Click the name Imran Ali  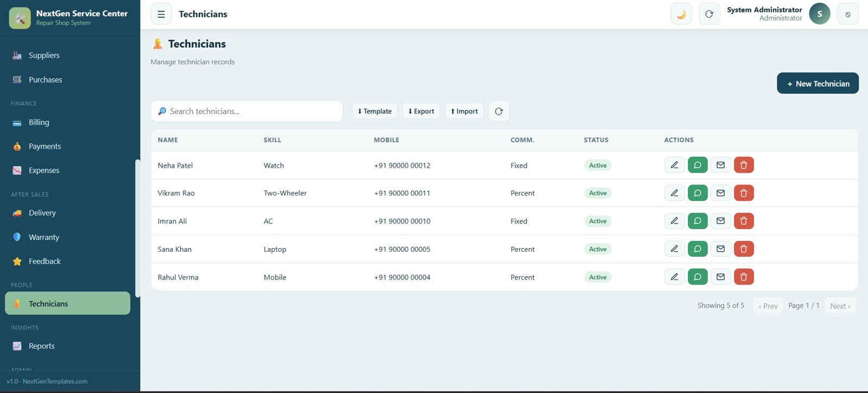click(172, 221)
